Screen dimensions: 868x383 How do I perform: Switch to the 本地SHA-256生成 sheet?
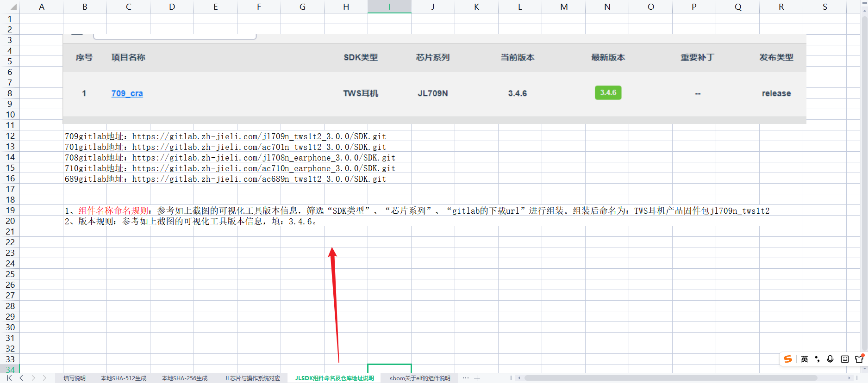[185, 378]
